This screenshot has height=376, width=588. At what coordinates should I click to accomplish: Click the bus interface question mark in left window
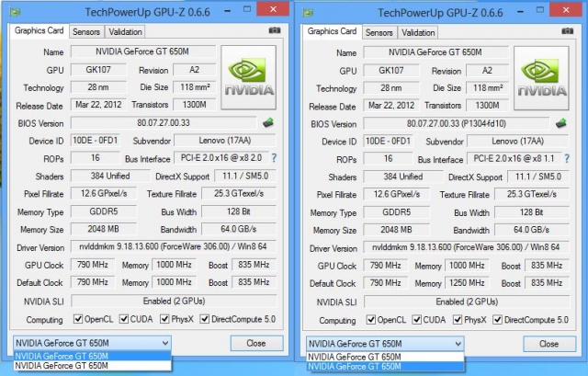[274, 158]
